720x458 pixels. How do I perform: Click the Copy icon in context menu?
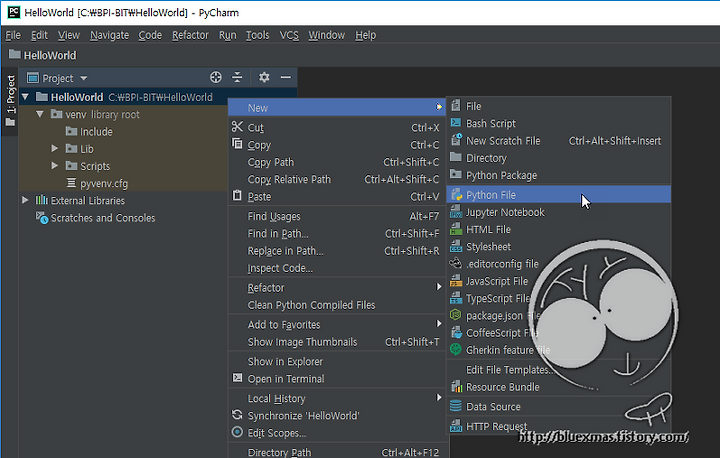point(237,144)
